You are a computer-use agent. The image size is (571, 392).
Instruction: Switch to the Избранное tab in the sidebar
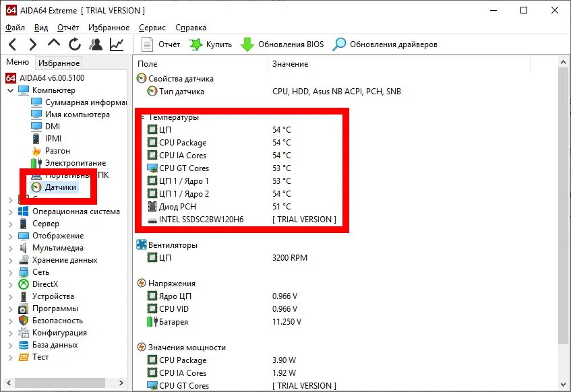59,63
